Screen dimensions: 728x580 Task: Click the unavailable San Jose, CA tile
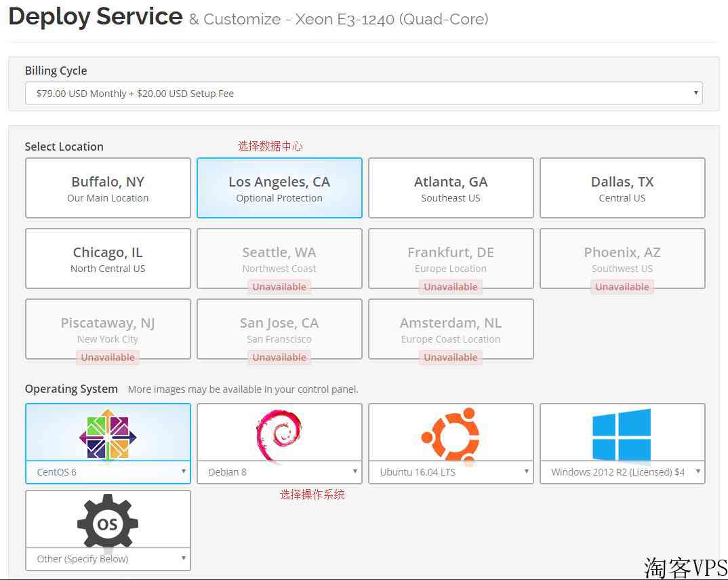coord(279,329)
